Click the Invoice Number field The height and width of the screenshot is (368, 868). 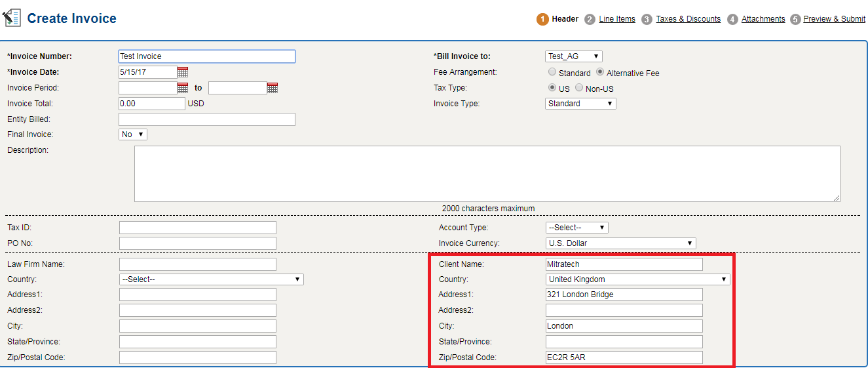click(x=207, y=56)
